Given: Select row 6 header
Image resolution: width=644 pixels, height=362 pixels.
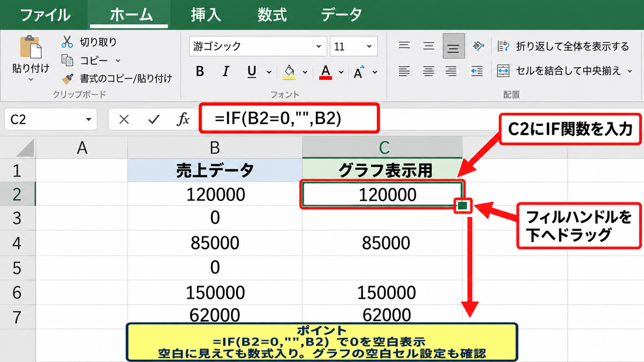Looking at the screenshot, I should click(17, 292).
